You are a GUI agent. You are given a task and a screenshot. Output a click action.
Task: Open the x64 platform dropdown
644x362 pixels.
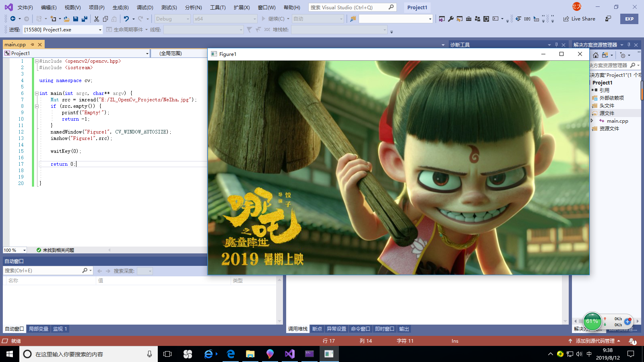coord(225,19)
